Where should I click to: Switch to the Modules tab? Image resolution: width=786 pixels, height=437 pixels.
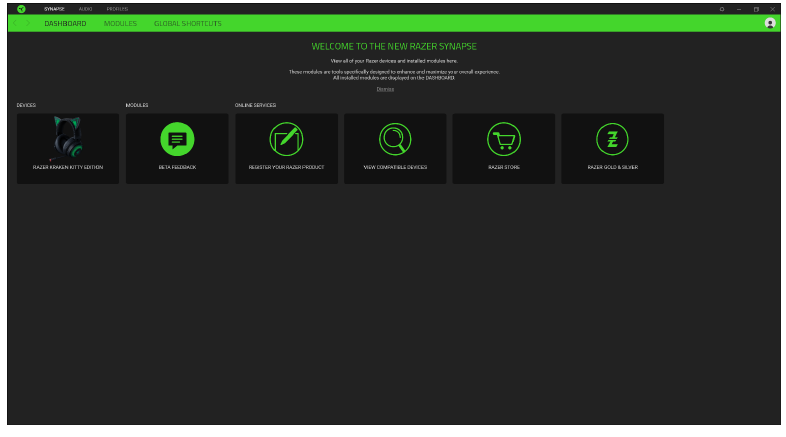(x=120, y=24)
